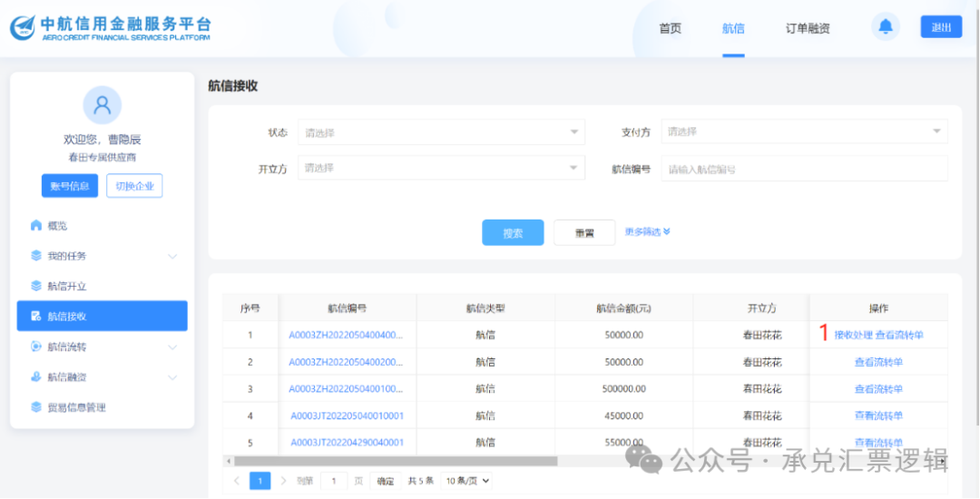Click horizontal scrollbar left arrow
980x499 pixels.
click(228, 461)
